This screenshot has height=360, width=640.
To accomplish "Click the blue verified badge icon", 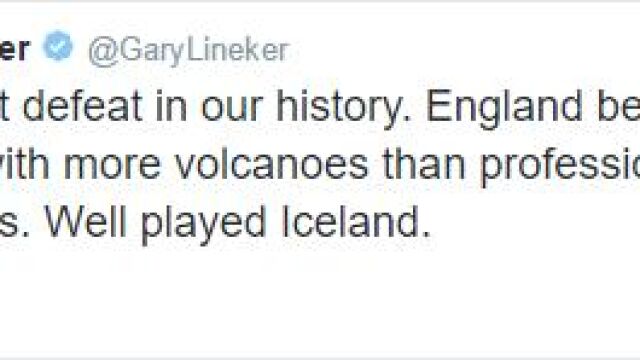I will [58, 46].
